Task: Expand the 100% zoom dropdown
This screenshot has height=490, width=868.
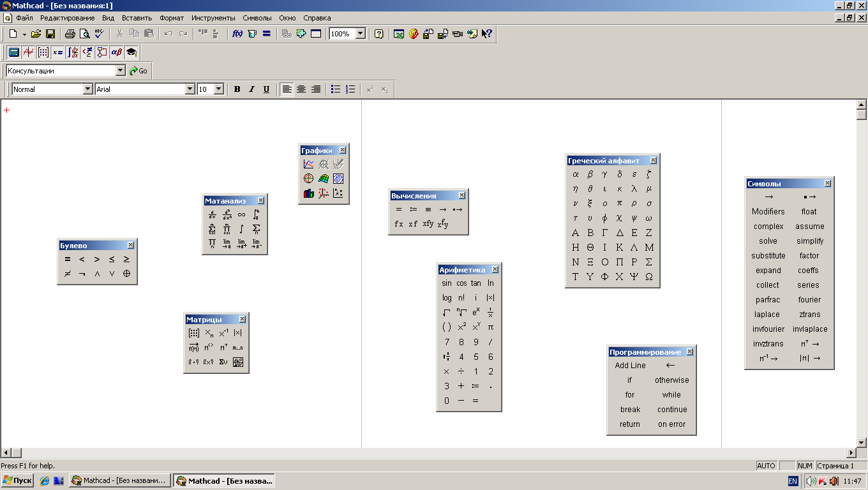Action: point(361,34)
